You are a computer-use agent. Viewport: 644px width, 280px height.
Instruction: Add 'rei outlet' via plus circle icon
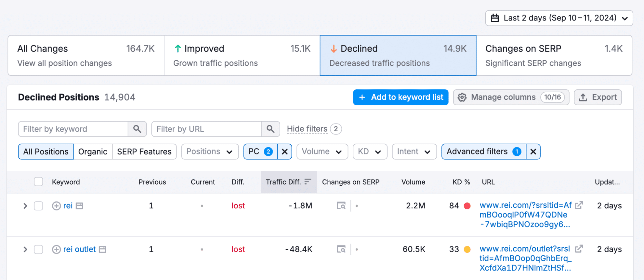[x=56, y=249]
